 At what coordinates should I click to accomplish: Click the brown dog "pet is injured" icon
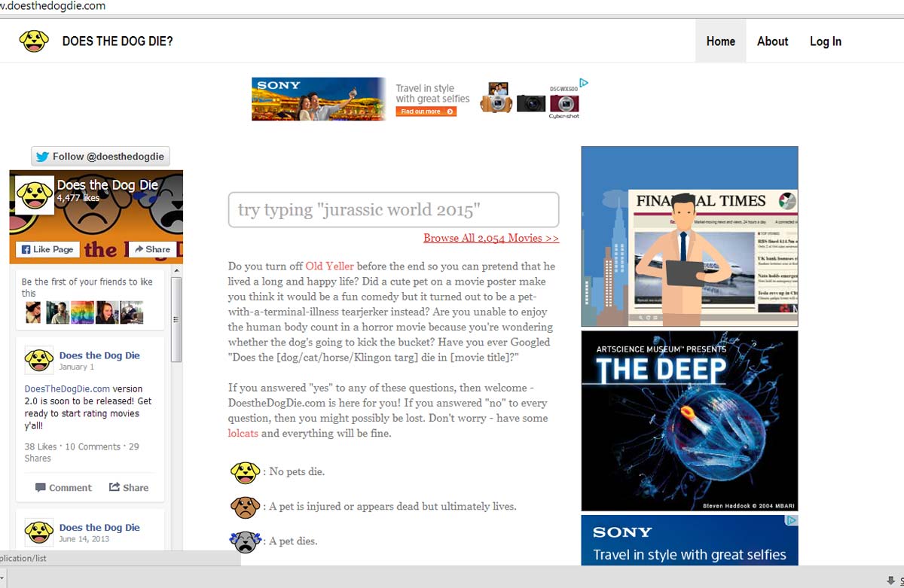[245, 507]
